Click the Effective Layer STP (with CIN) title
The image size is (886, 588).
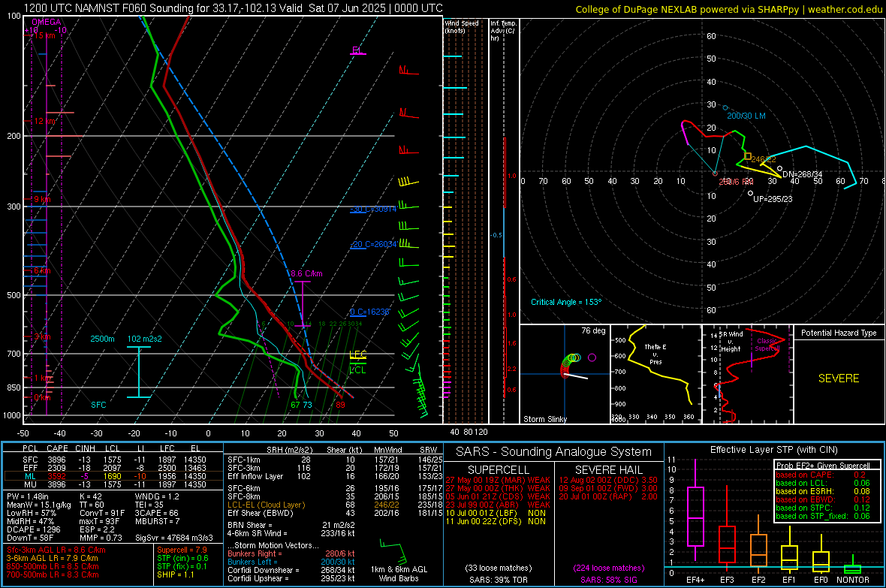click(773, 450)
